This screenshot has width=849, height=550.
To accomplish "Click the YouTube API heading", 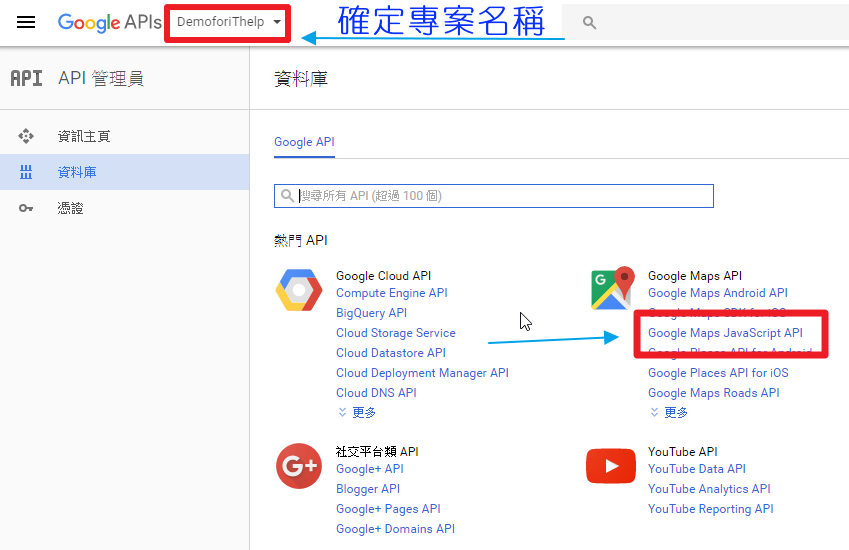I will click(683, 451).
